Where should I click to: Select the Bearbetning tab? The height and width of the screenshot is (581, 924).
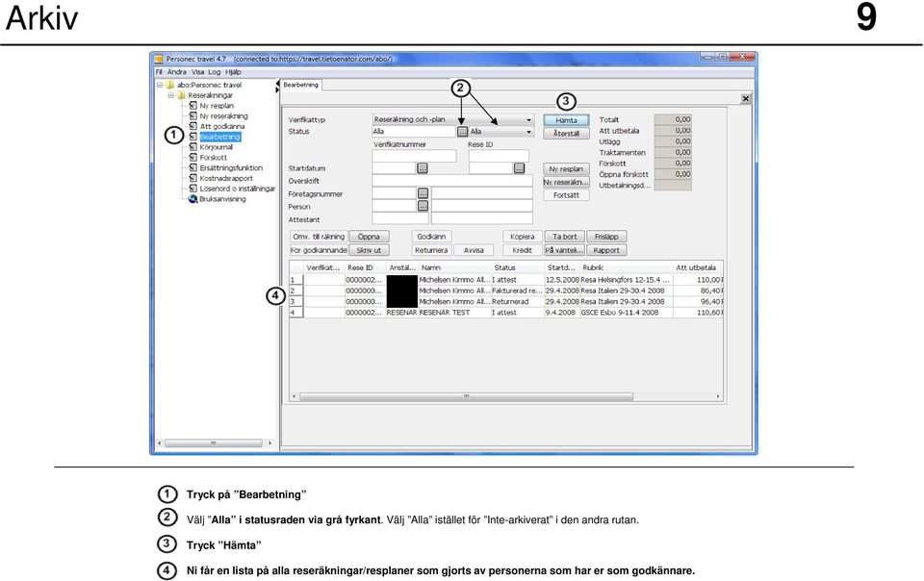(x=300, y=85)
